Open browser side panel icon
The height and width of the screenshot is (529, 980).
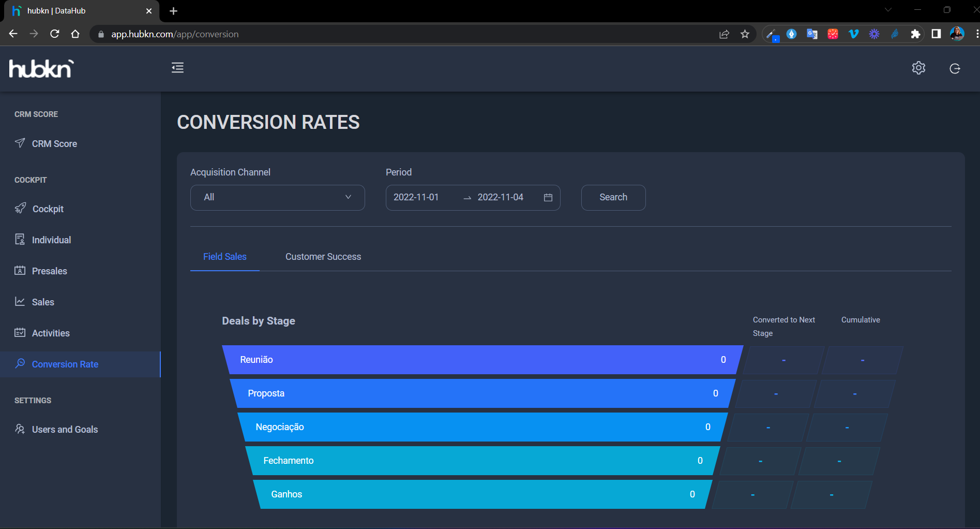pyautogui.click(x=936, y=34)
